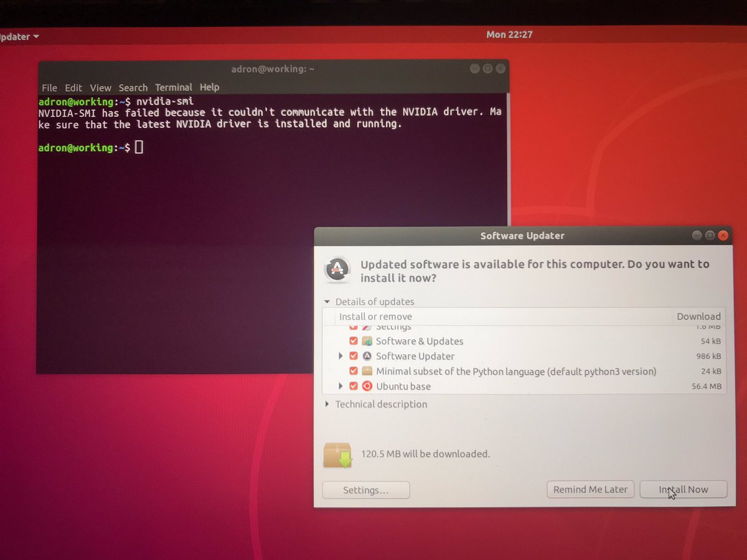Expand the Ubuntu base row

pyautogui.click(x=341, y=386)
